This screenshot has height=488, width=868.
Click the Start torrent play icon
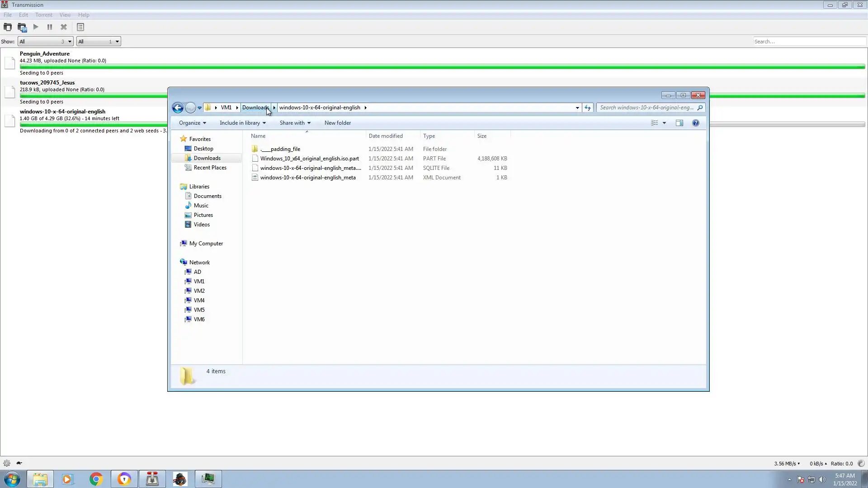(x=36, y=27)
